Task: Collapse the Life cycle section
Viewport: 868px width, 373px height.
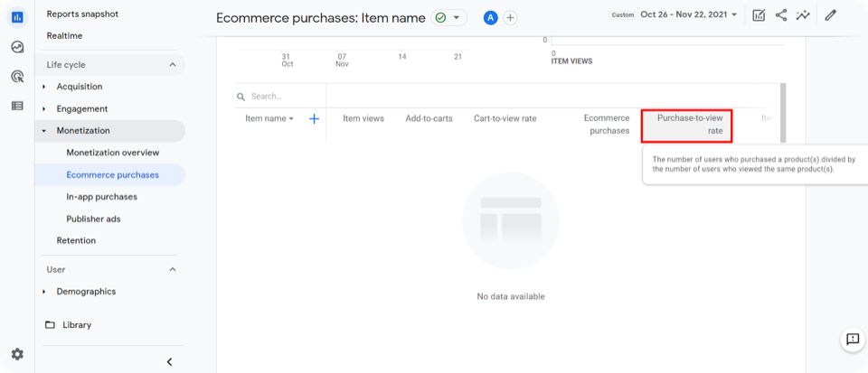Action: pyautogui.click(x=173, y=65)
